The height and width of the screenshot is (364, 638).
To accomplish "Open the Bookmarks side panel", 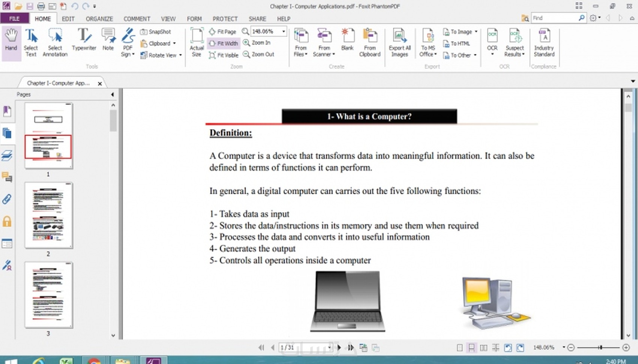I will (x=7, y=111).
